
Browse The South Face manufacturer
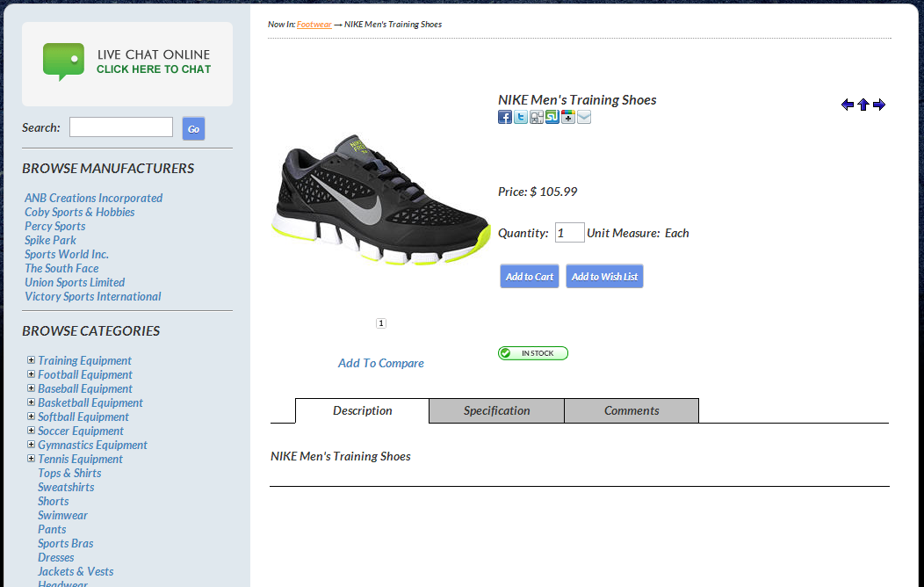[61, 269]
